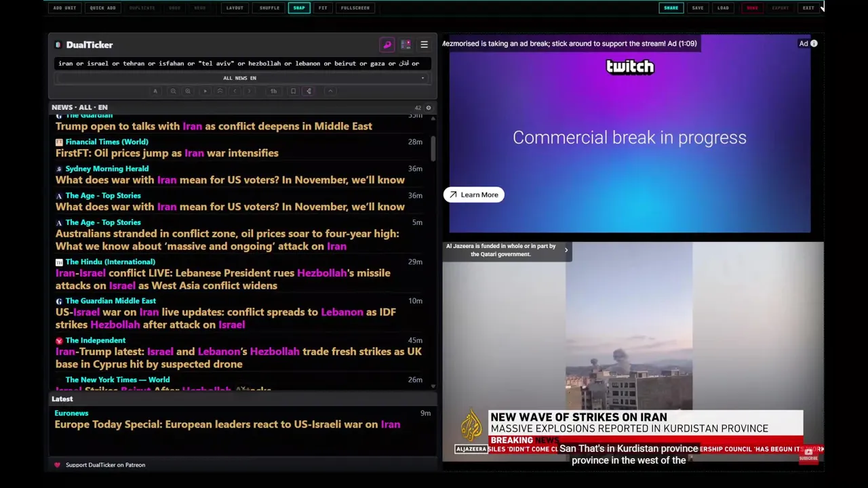The width and height of the screenshot is (868, 488).
Task: Open The Independent 'Iran-Trump latest' headline
Action: pyautogui.click(x=239, y=358)
